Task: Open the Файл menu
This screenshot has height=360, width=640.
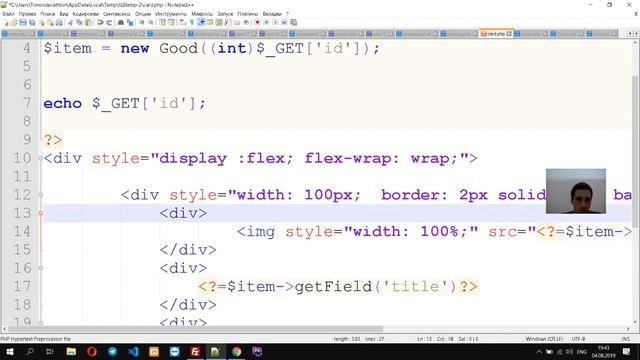Action: [x=8, y=14]
